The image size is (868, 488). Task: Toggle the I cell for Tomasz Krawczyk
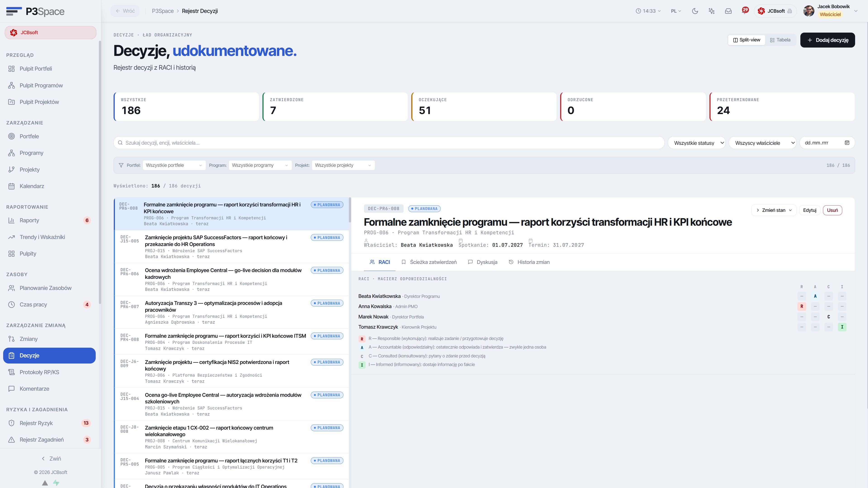pyautogui.click(x=842, y=327)
